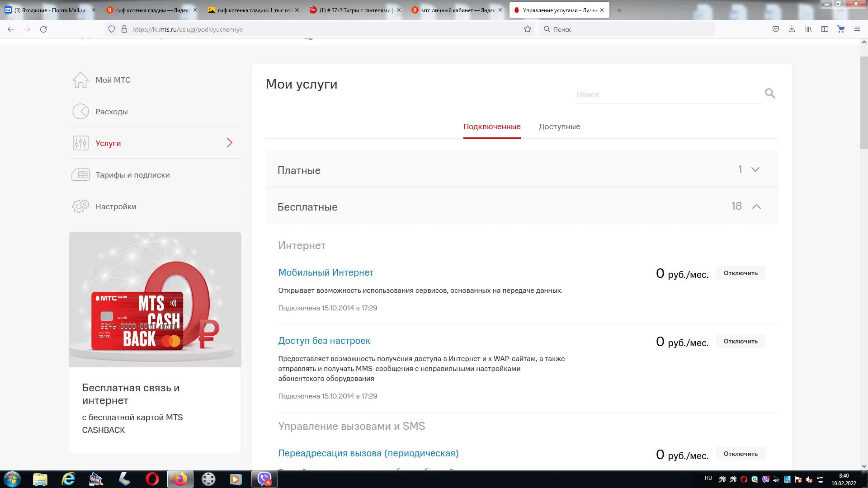Viewport: 868px width, 488px height.
Task: Open the Доступ без настроек service link
Action: point(324,341)
